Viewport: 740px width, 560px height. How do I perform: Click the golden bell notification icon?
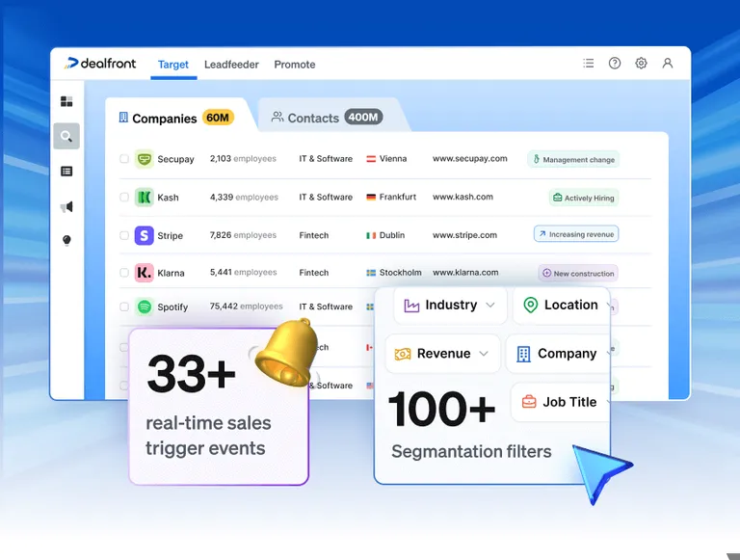(x=287, y=352)
